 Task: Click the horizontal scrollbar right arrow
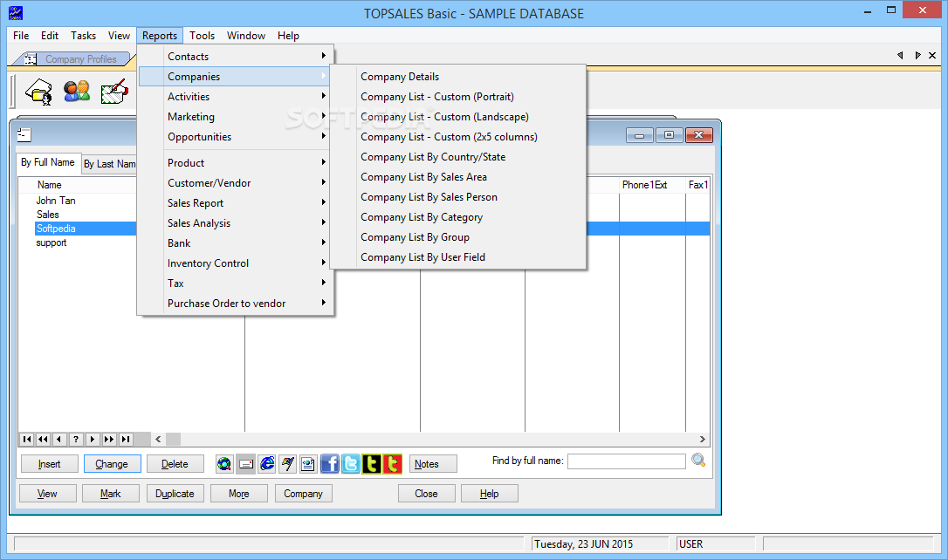pos(702,439)
